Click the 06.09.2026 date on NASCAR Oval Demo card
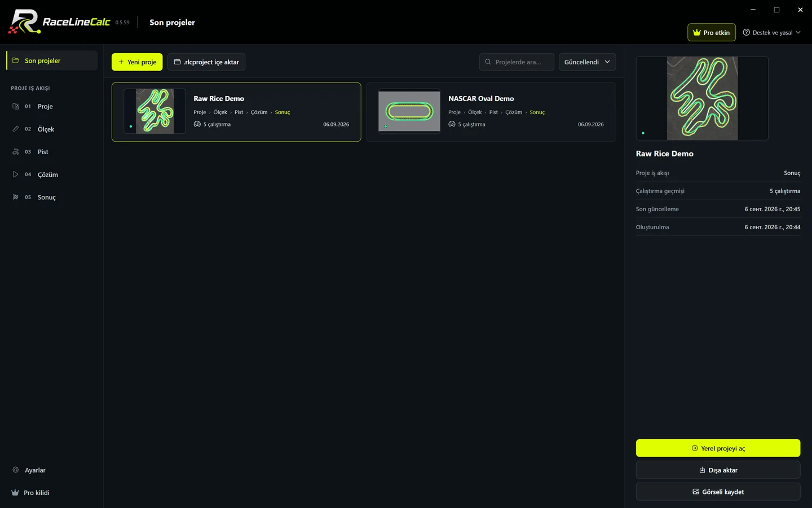The image size is (812, 508). pyautogui.click(x=591, y=124)
